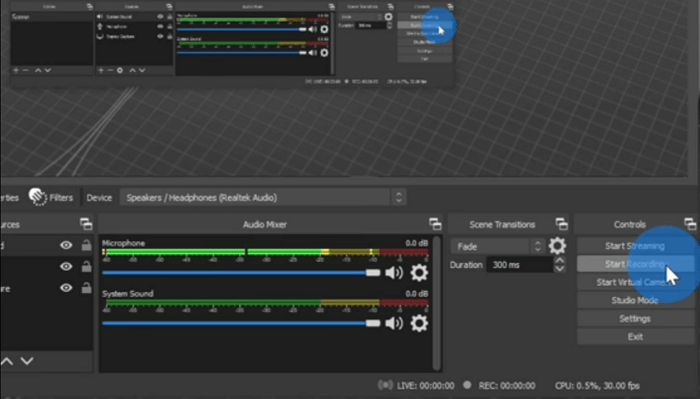Enable Studio Mode

click(635, 300)
